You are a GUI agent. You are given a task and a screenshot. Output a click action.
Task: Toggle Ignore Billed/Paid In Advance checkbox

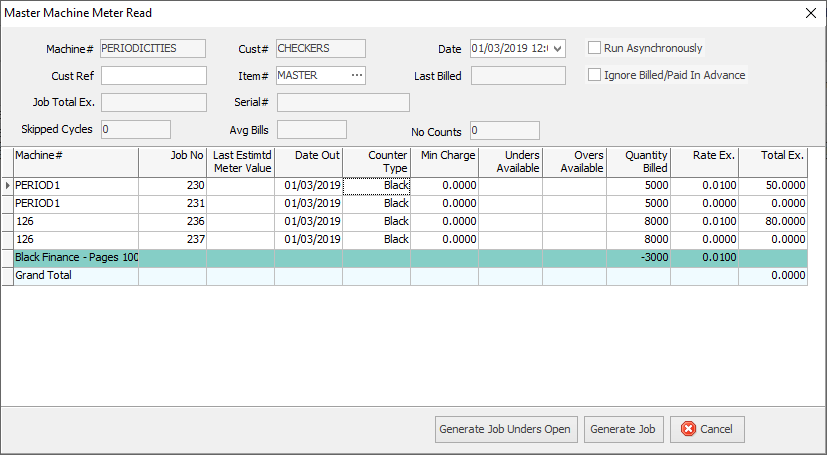pyautogui.click(x=594, y=75)
